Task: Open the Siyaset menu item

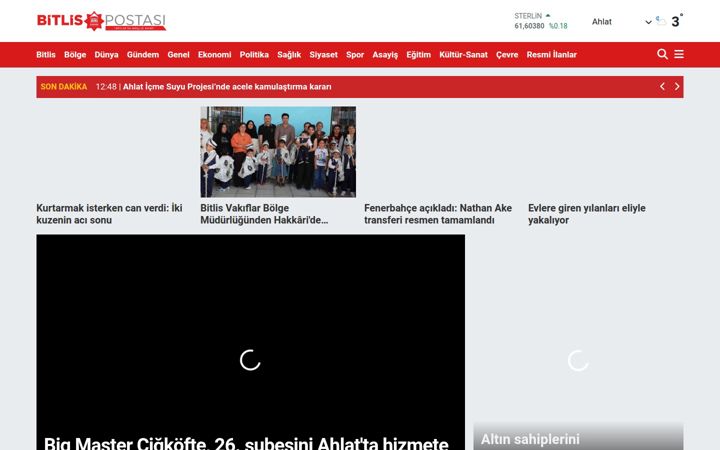Action: pos(323,55)
